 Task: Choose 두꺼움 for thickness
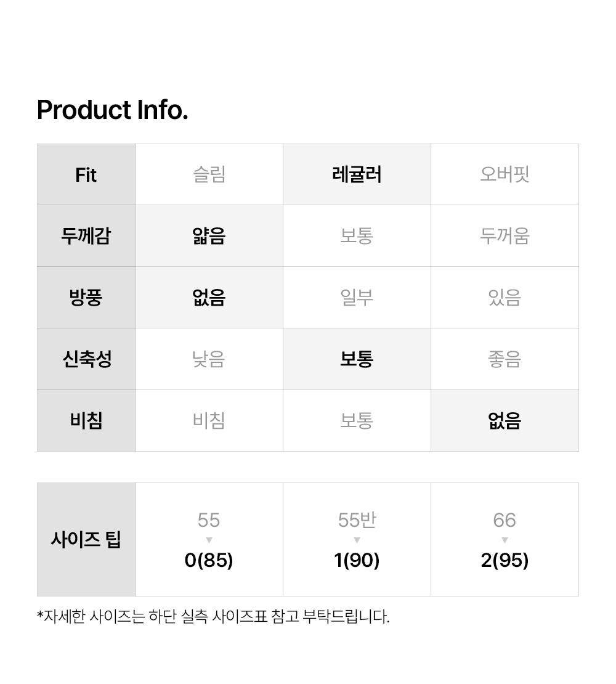pos(505,236)
